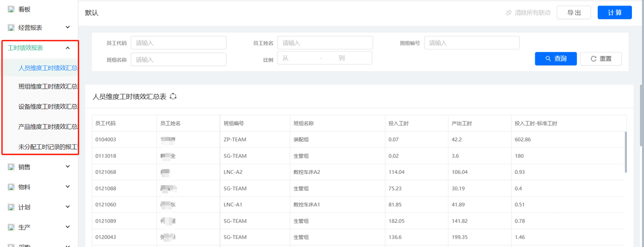Screen dimensions: 644x247
Task: Click the table's vertical scrollbar thumb
Action: tap(626, 152)
